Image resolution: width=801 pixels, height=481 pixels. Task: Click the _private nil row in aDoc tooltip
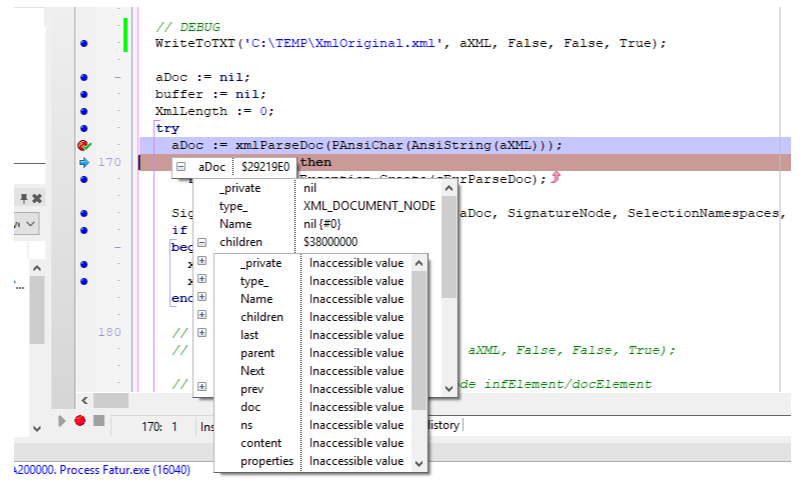click(317, 188)
